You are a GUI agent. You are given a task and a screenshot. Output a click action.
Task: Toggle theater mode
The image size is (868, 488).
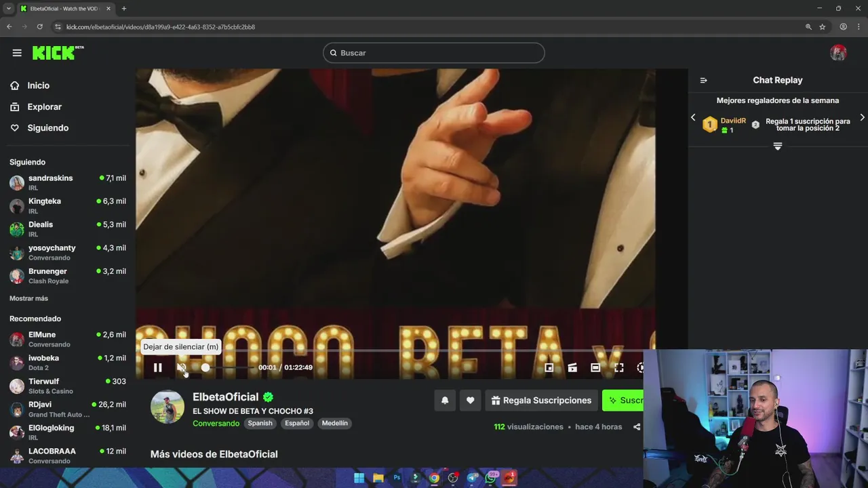[x=595, y=367]
